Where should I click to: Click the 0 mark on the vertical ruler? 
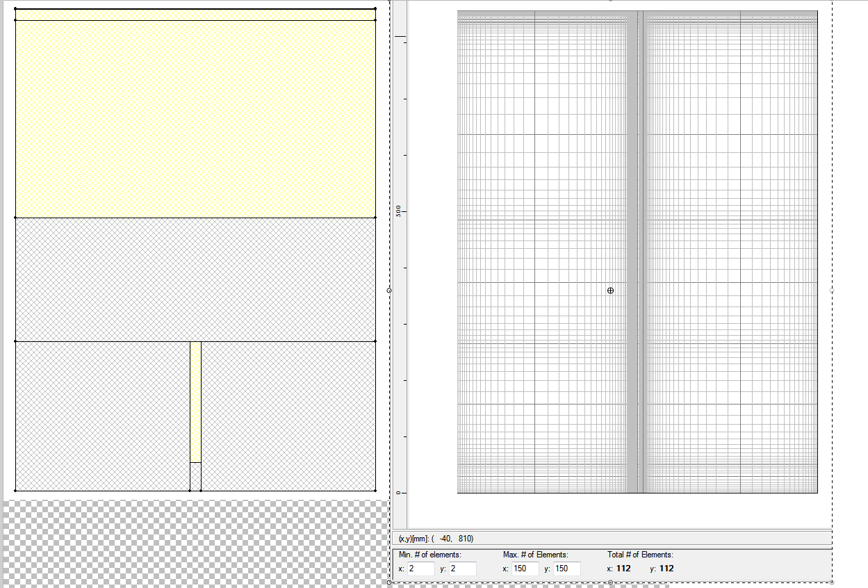399,491
